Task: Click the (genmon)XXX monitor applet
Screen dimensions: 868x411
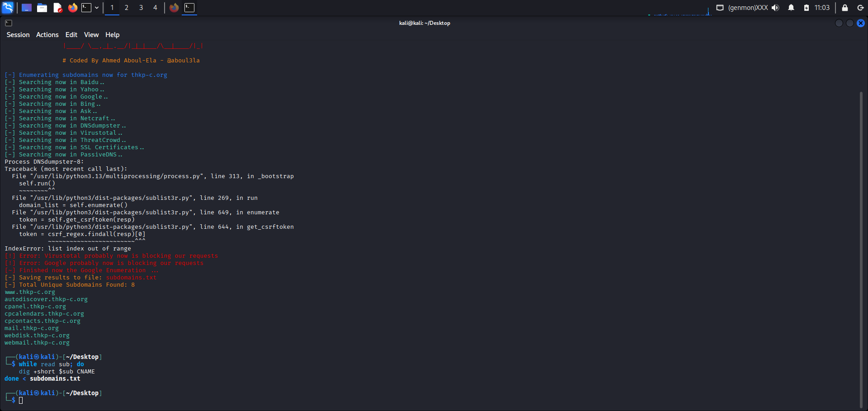Action: (748, 8)
